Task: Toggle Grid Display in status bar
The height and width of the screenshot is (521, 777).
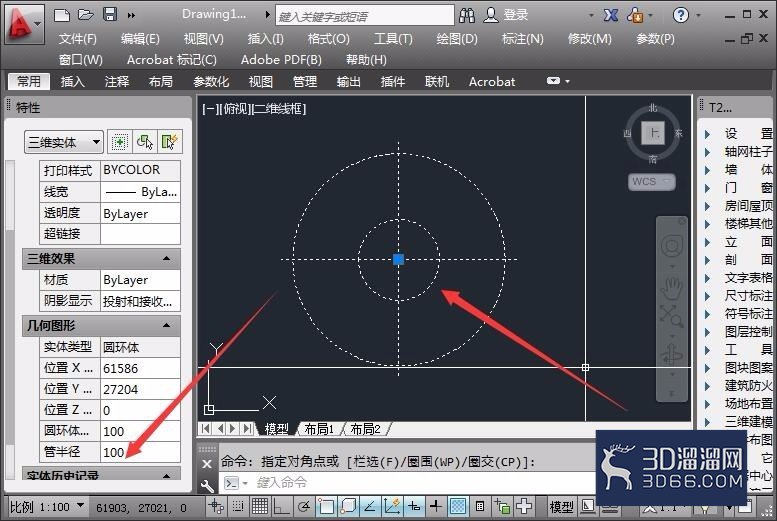Action: click(x=260, y=506)
